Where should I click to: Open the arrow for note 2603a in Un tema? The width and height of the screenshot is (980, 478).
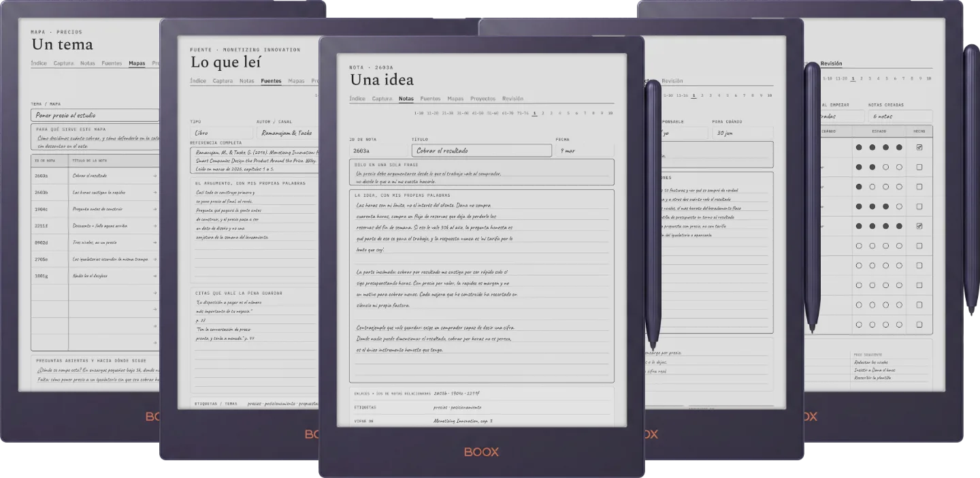pos(155,176)
